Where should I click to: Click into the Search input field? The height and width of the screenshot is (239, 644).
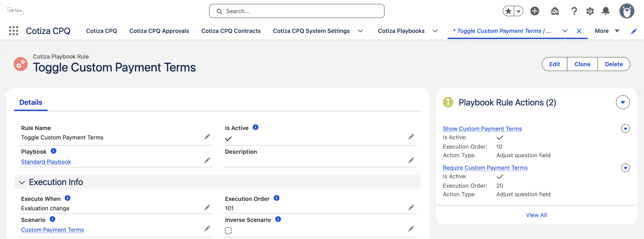pyautogui.click(x=297, y=11)
